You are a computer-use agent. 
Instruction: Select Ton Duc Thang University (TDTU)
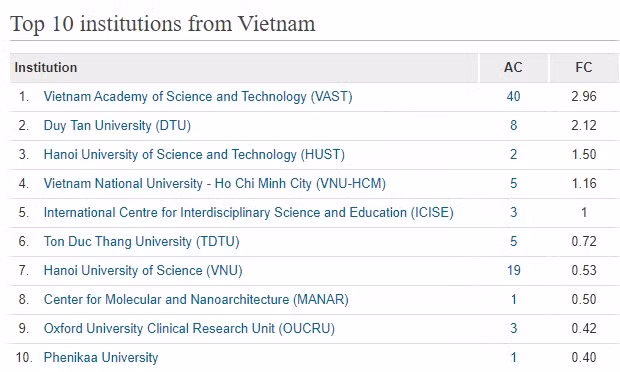(x=142, y=241)
